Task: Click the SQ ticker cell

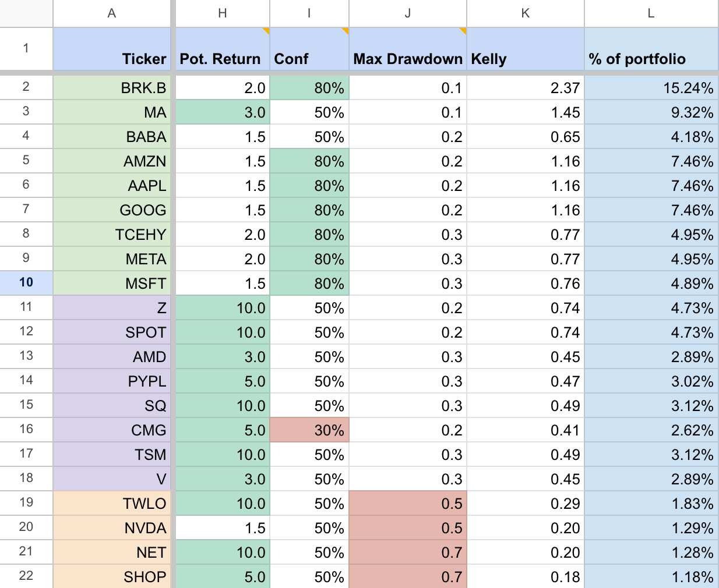Action: [x=112, y=406]
